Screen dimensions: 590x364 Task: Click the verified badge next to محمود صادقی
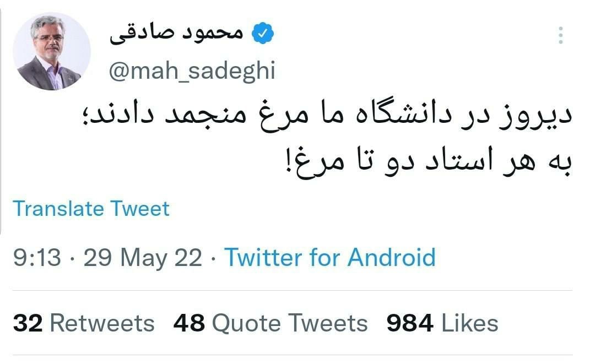pos(263,31)
